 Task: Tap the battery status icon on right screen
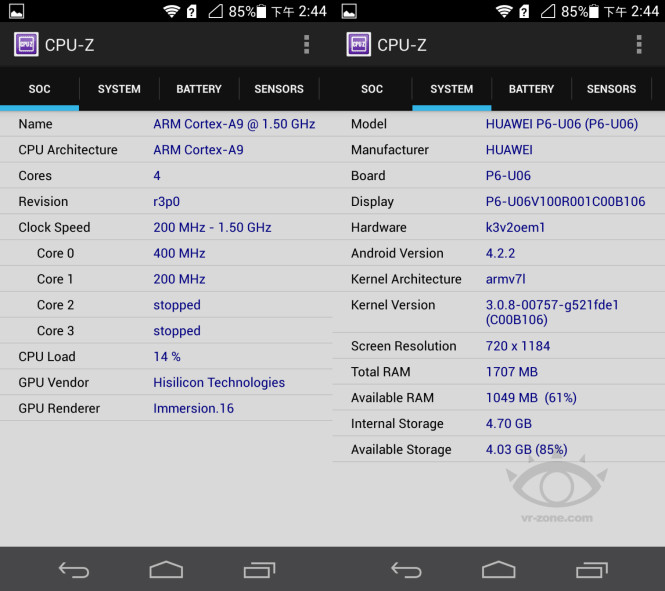coord(594,11)
